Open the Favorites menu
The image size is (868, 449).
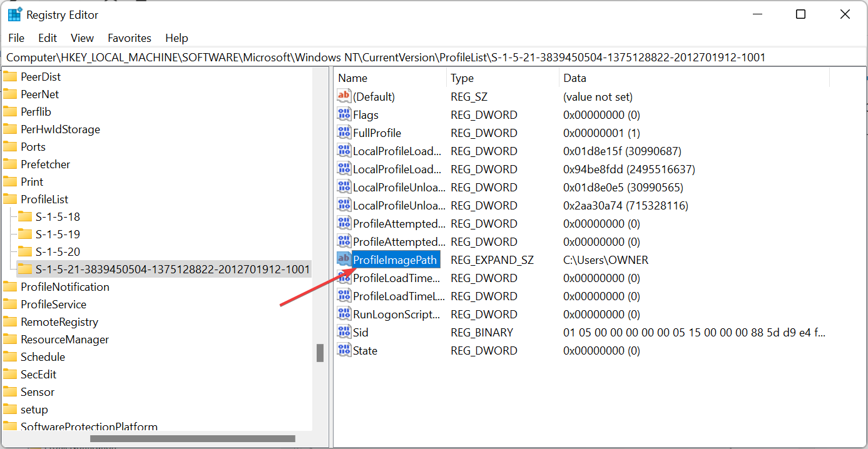tap(130, 38)
